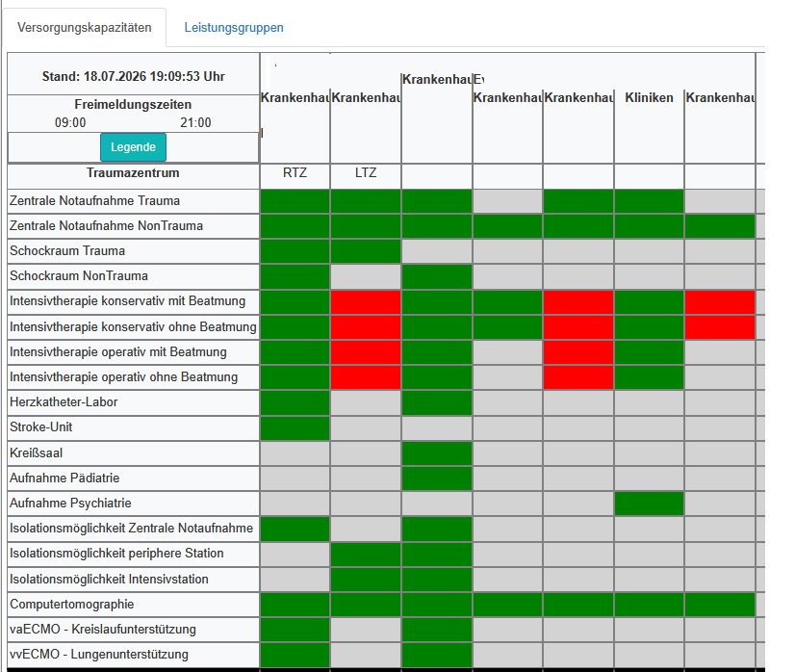Click green Herzkatheter-Labor cell in RTZ column

(x=295, y=402)
